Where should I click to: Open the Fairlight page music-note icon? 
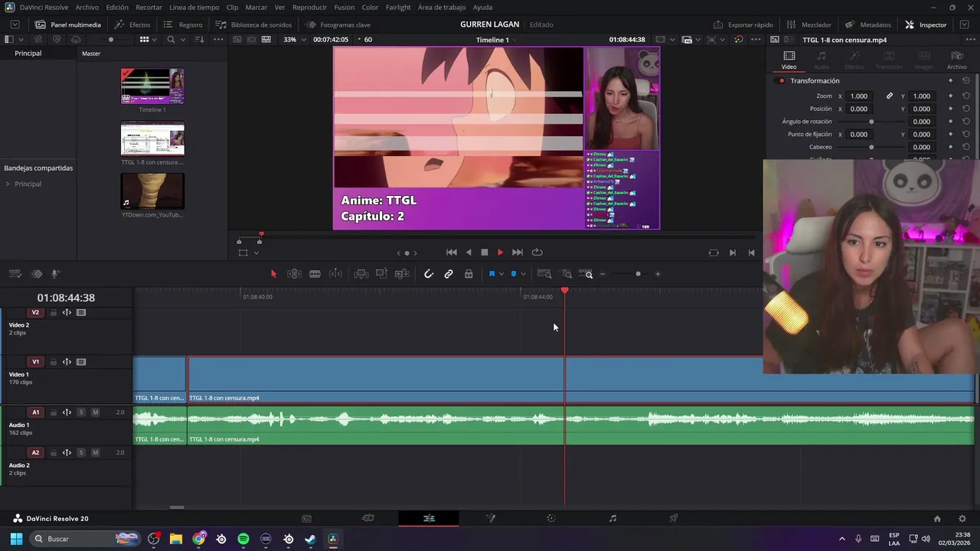point(612,518)
